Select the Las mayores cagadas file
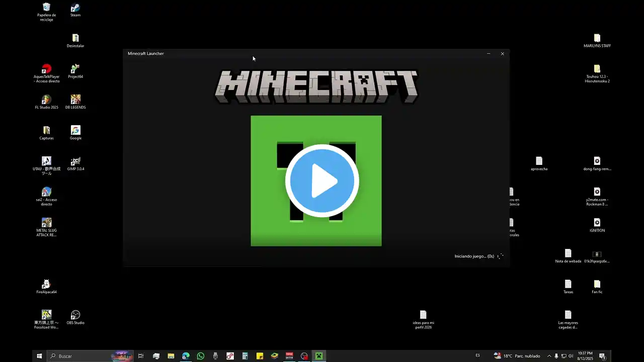This screenshot has width=644, height=362. (x=568, y=319)
